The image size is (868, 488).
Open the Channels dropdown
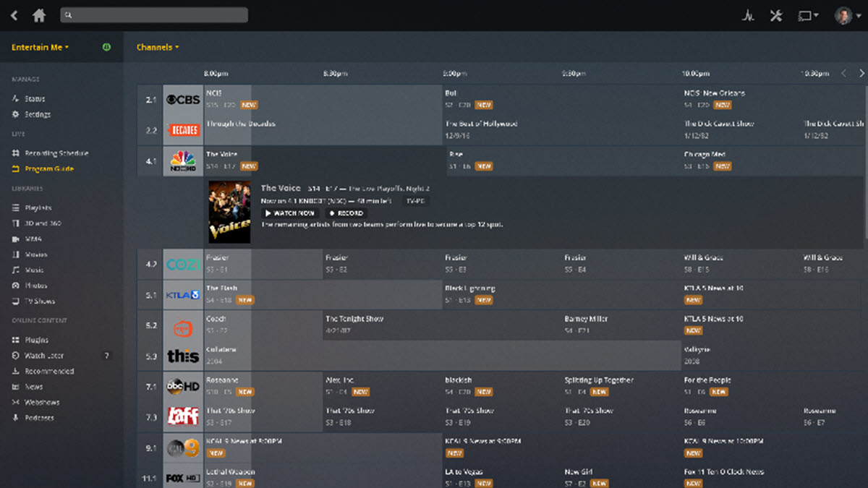pos(157,47)
